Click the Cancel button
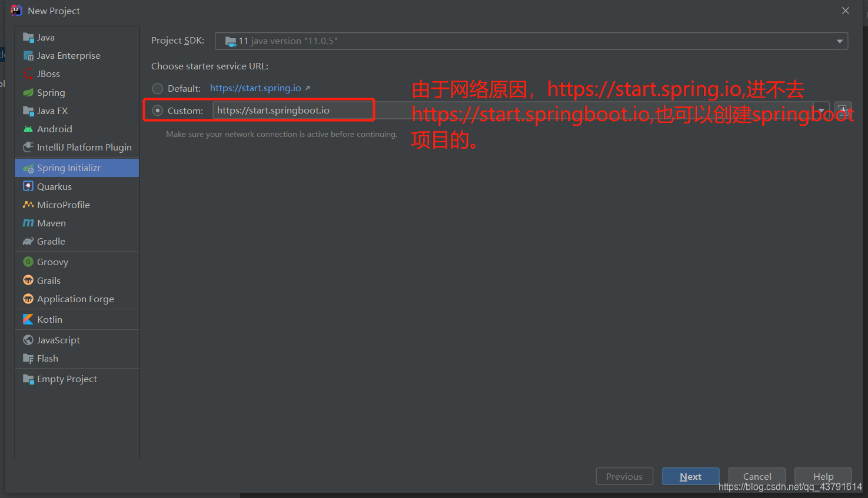Image resolution: width=868 pixels, height=498 pixels. pyautogui.click(x=757, y=476)
